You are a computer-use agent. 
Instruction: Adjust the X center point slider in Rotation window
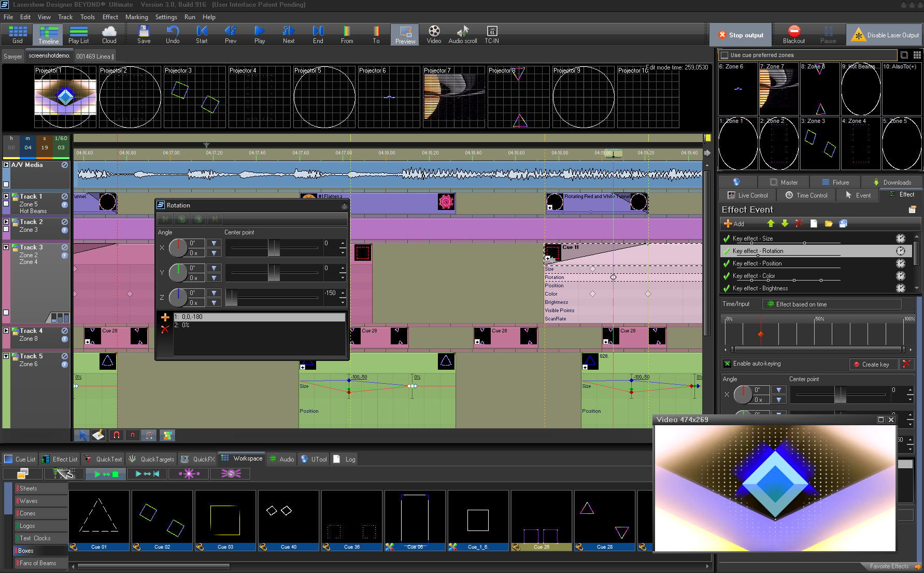[274, 248]
